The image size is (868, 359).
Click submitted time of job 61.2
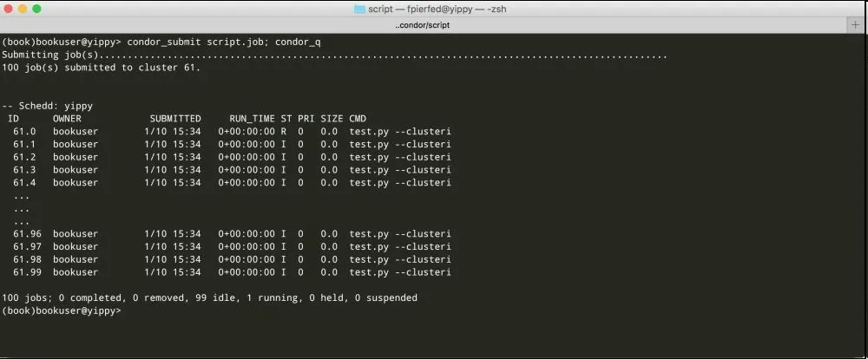(x=173, y=157)
